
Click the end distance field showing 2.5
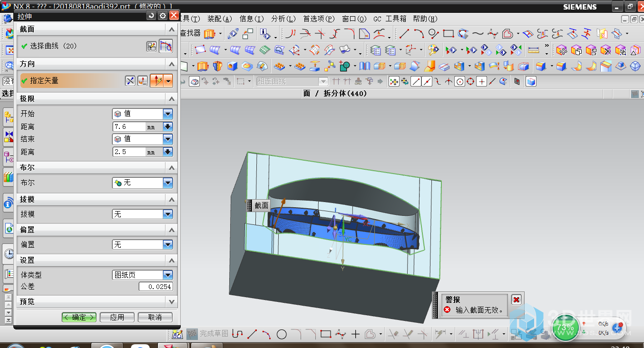pos(129,152)
